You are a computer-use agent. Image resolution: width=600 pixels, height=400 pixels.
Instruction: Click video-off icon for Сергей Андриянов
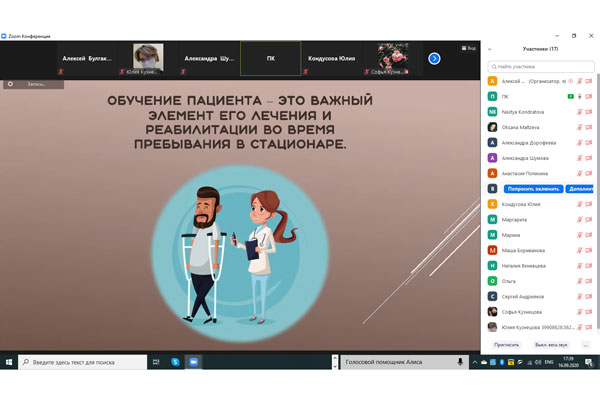coord(589,296)
